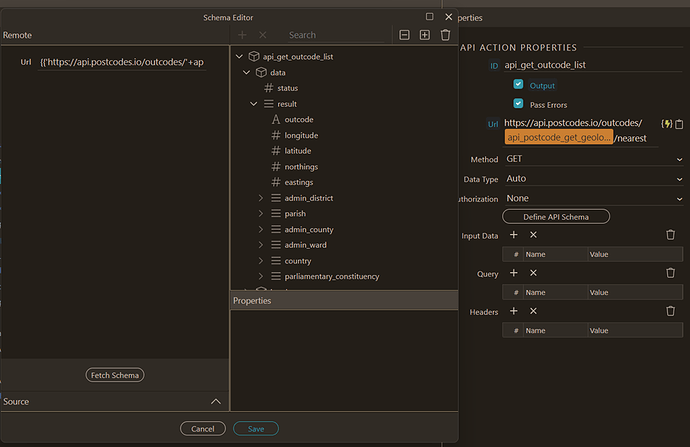Select the northings tree row
The width and height of the screenshot is (690, 447).
[x=343, y=166]
